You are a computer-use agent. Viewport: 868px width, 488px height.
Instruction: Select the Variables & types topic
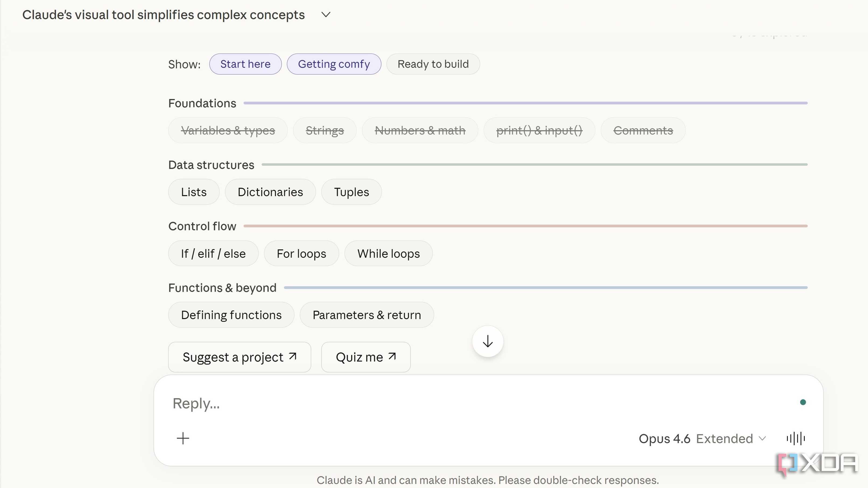(x=228, y=130)
